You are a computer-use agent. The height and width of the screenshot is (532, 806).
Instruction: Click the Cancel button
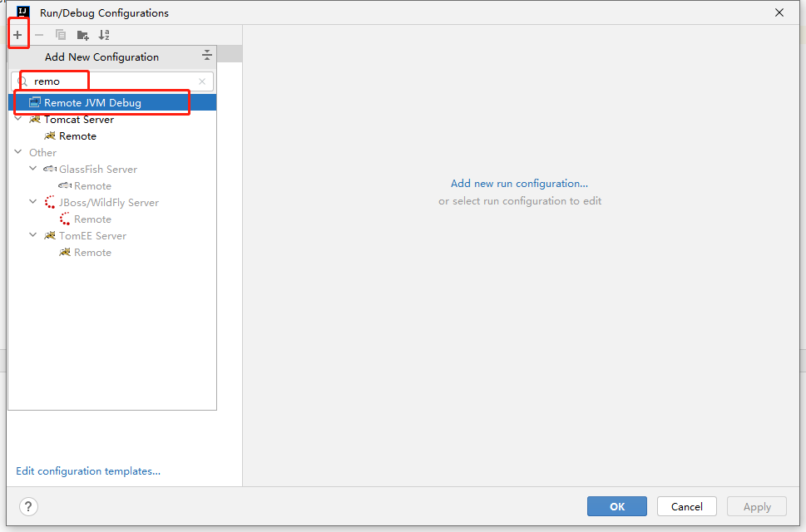coord(687,506)
